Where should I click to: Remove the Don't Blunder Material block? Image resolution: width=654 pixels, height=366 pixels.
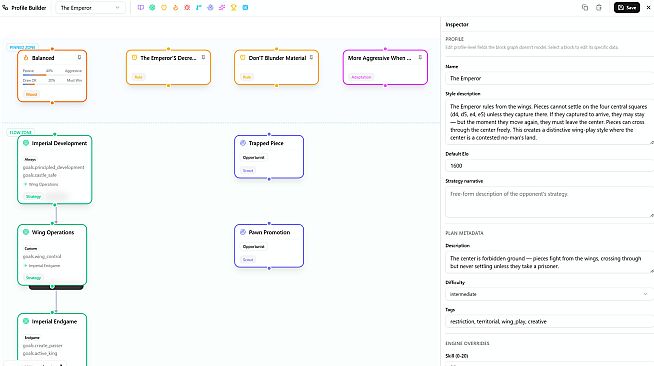[x=311, y=58]
